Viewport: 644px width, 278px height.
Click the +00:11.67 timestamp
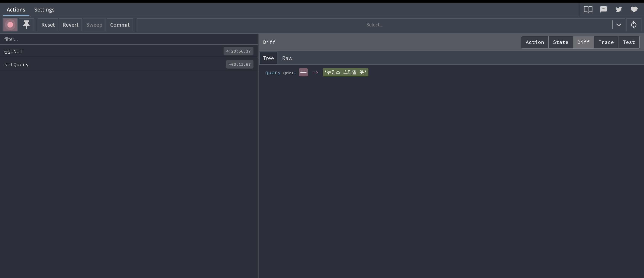click(240, 64)
